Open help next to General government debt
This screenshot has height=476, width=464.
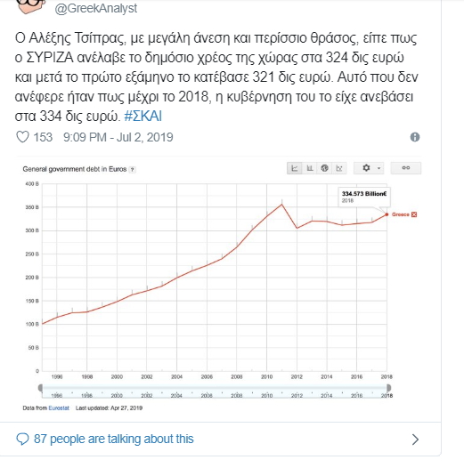point(132,170)
